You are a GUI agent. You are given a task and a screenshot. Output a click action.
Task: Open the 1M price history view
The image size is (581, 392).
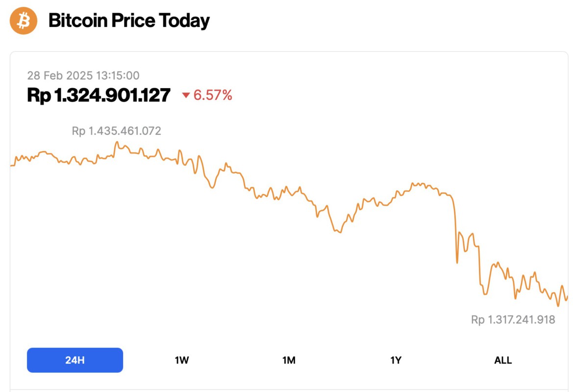[x=289, y=360]
